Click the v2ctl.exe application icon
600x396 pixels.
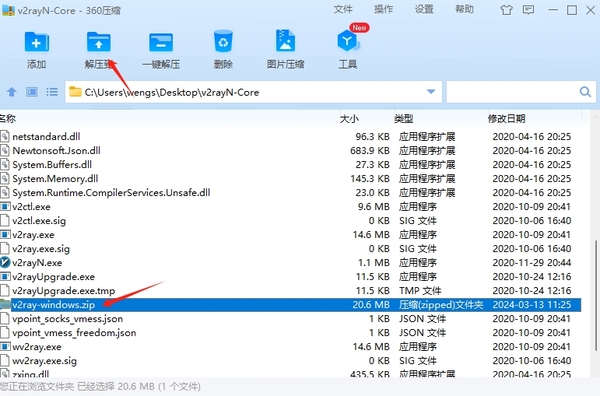coord(5,207)
